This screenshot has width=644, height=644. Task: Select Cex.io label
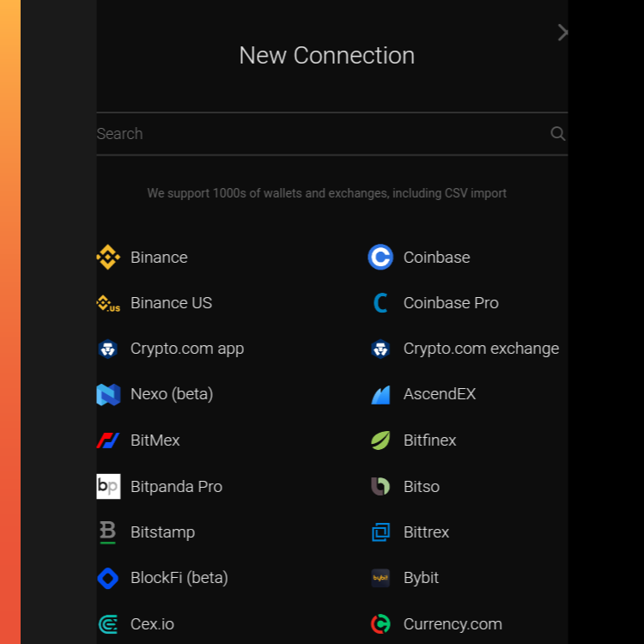click(152, 624)
